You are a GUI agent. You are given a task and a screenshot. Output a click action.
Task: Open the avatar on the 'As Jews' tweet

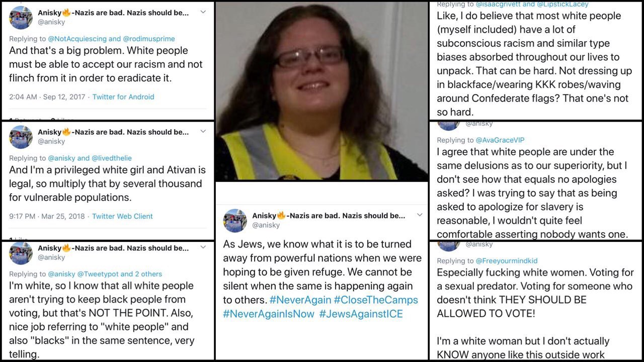coord(235,221)
